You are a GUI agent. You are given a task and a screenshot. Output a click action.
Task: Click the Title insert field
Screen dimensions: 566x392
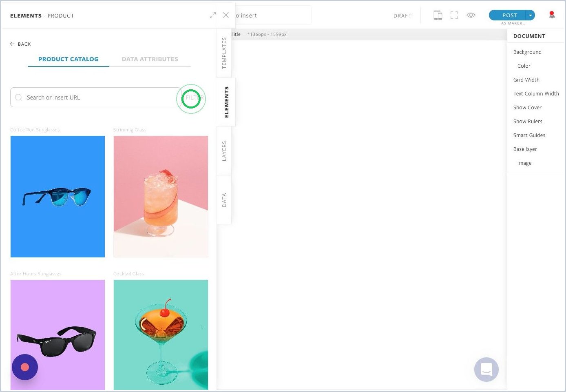click(x=273, y=16)
